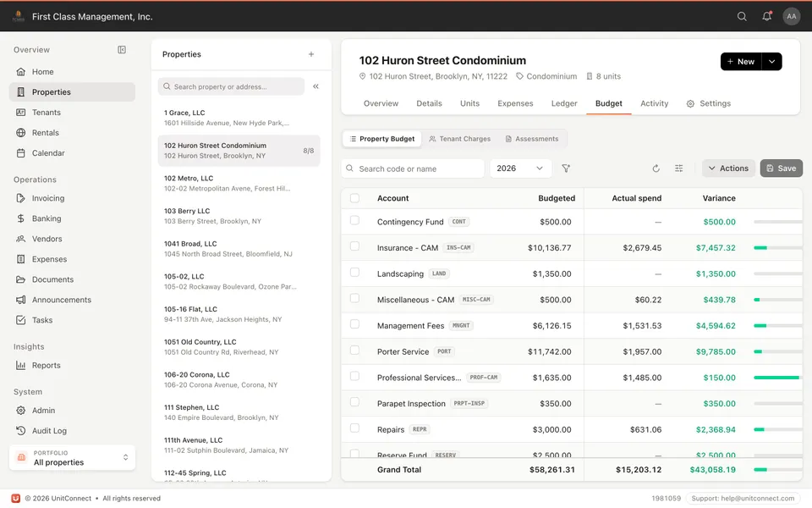The image size is (812, 508).
Task: Click the Repairs budgeted amount $3,000.00
Action: coord(552,430)
